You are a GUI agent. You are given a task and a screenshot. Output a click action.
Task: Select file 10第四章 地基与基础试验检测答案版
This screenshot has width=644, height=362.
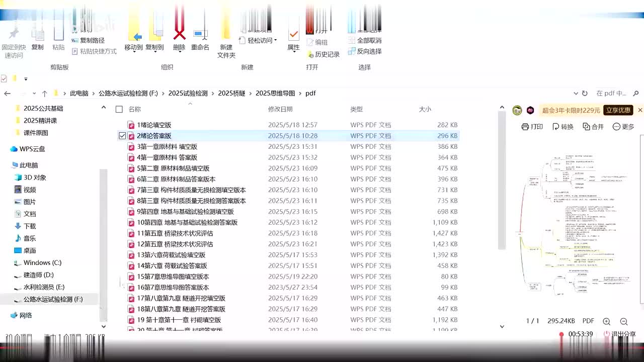[x=187, y=222]
